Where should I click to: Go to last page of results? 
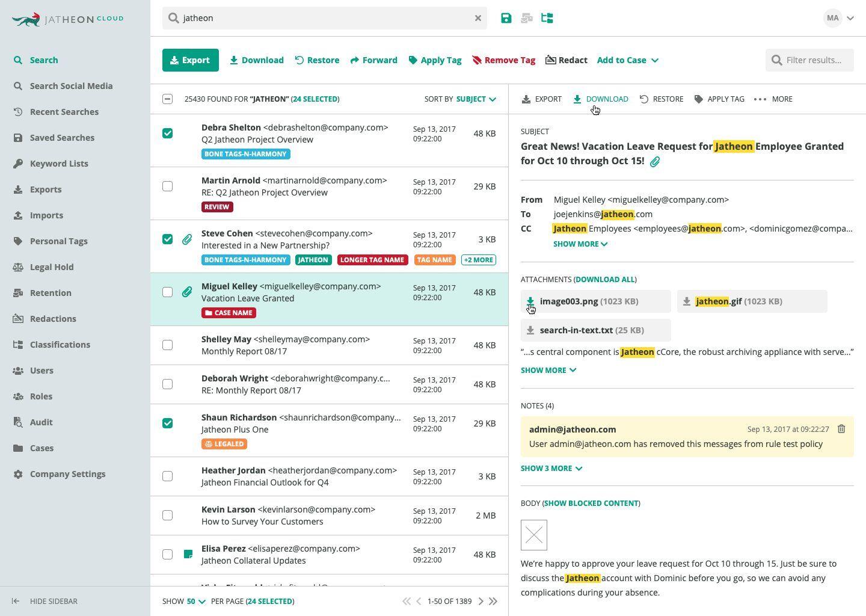(x=493, y=601)
